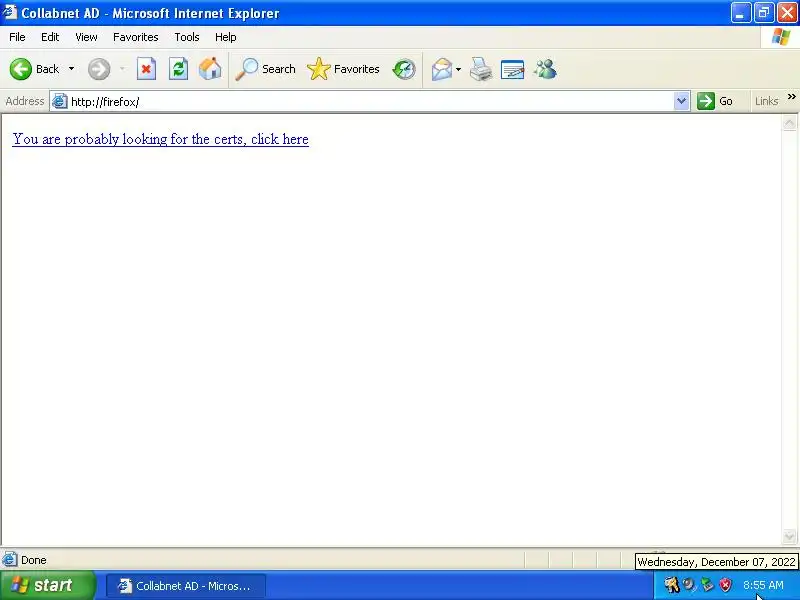Open the Favorites menu
The width and height of the screenshot is (800, 600).
coord(136,37)
